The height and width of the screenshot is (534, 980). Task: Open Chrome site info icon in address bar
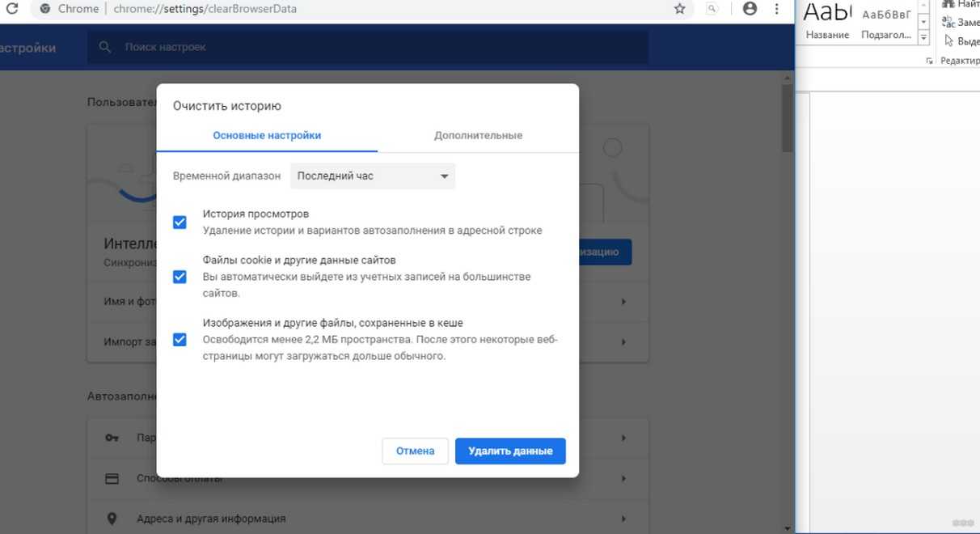click(x=44, y=9)
